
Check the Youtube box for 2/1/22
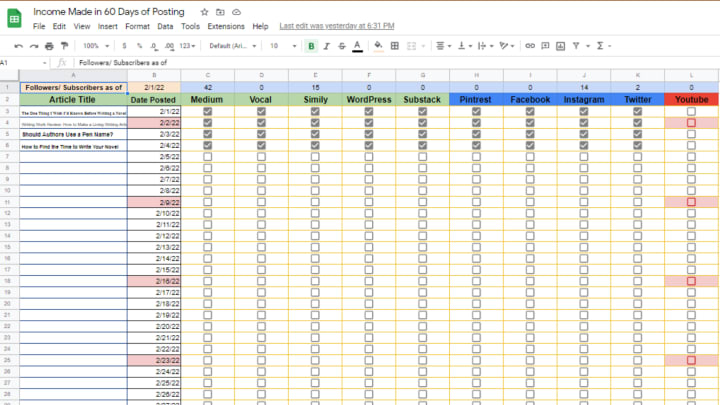[x=691, y=111]
